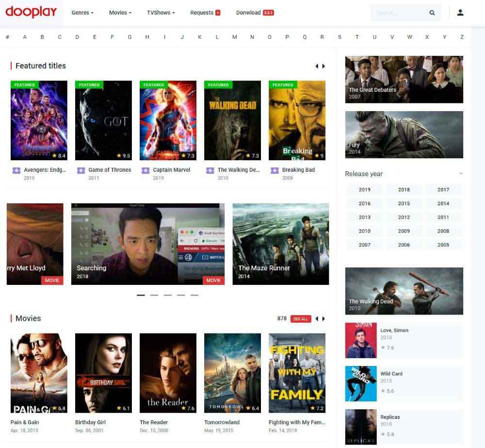Image resolution: width=485 pixels, height=448 pixels.
Task: Select letter A in alphabet bar
Action: [x=25, y=37]
